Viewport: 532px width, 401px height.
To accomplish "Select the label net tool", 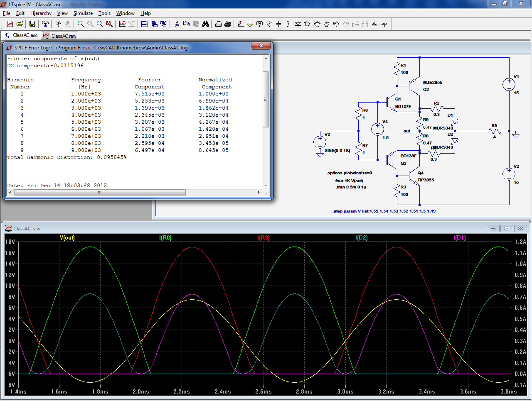I will [260, 24].
